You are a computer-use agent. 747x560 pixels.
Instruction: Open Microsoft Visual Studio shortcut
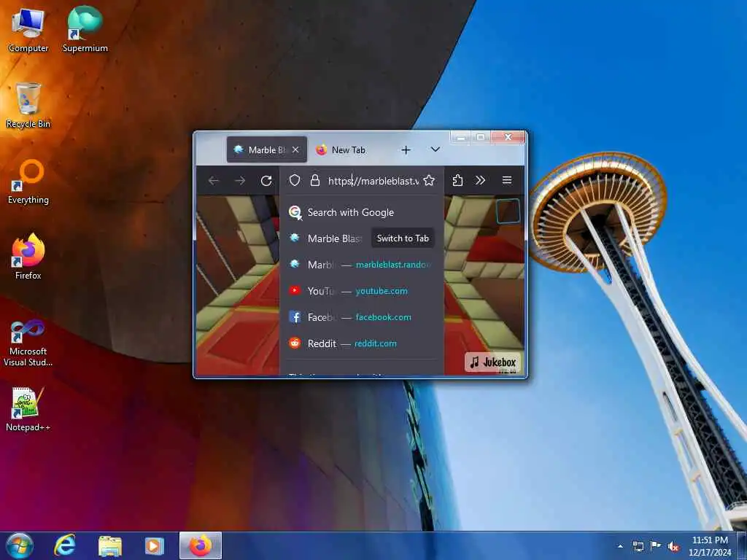click(28, 343)
